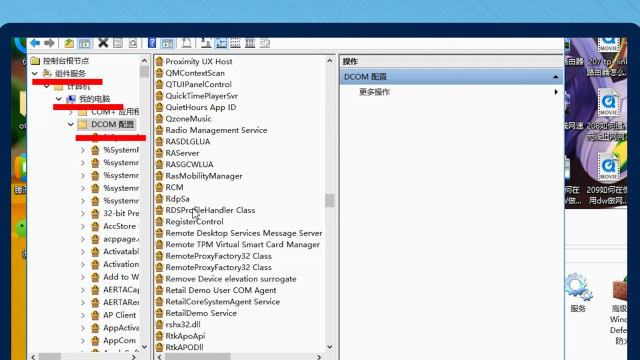This screenshot has width=640, height=360.
Task: Select RCM entry in list
Action: point(174,187)
